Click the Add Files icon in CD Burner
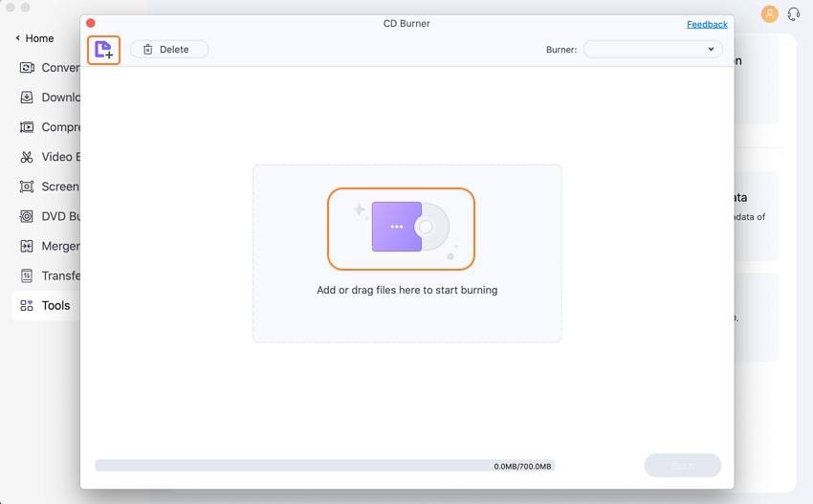The width and height of the screenshot is (813, 504). point(103,50)
